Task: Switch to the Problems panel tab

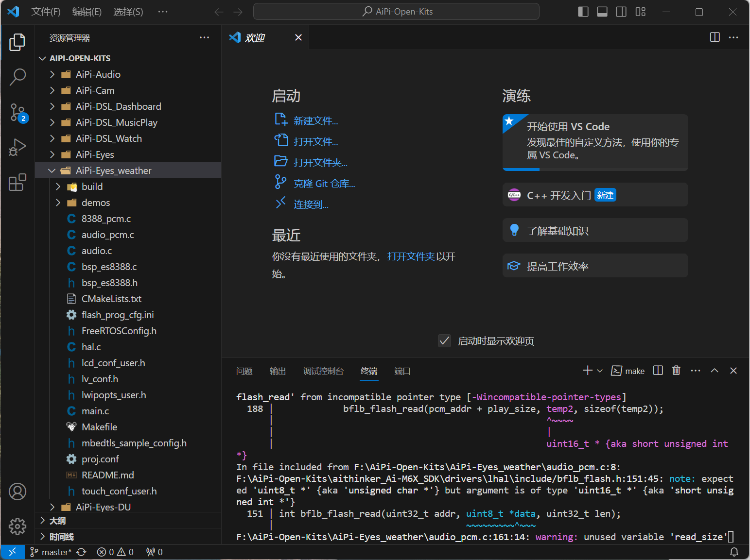Action: pyautogui.click(x=244, y=371)
